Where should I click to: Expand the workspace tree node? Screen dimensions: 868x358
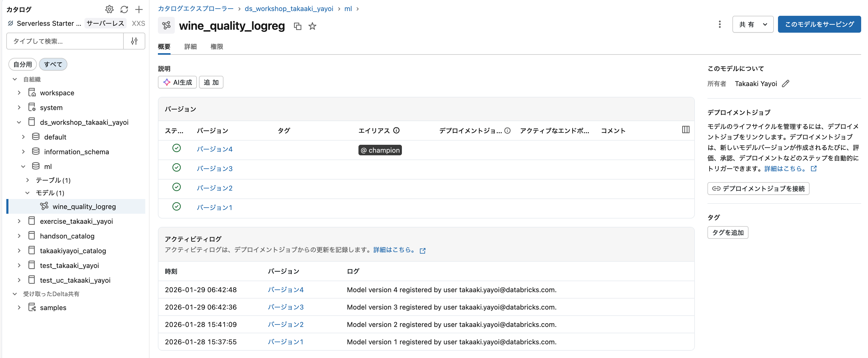click(x=19, y=93)
